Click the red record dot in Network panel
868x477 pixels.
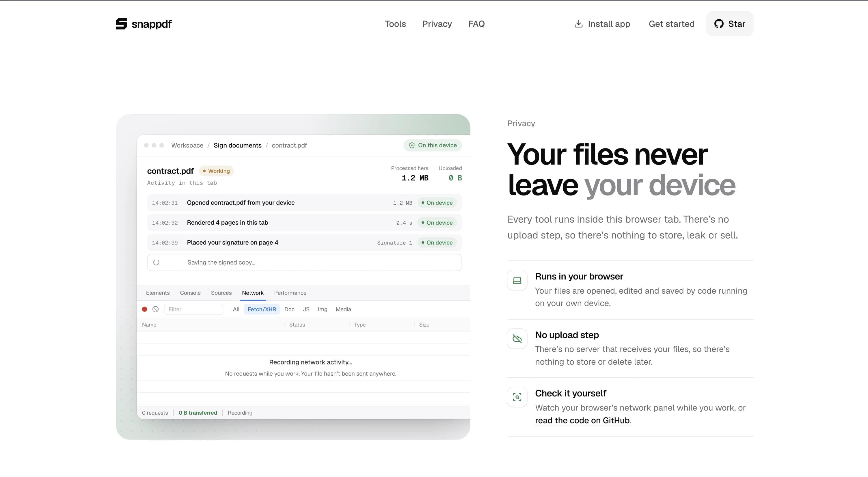[x=145, y=309]
